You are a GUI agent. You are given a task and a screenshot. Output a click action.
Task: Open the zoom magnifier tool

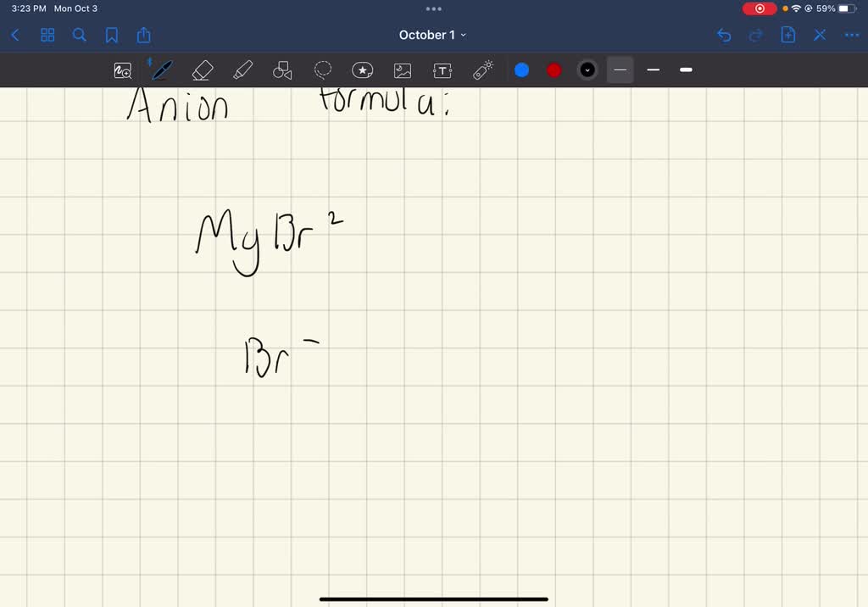[123, 70]
